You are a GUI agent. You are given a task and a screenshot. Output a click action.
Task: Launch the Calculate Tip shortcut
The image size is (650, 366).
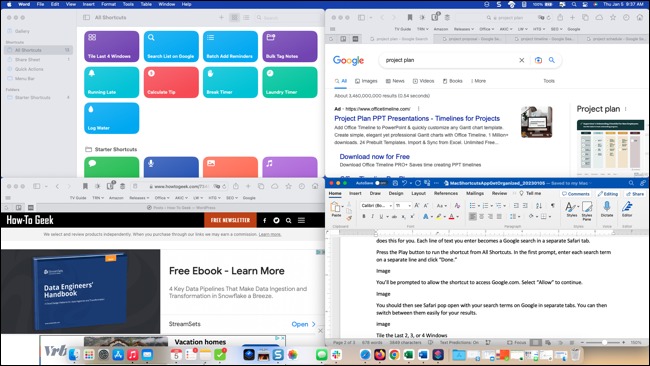(171, 82)
